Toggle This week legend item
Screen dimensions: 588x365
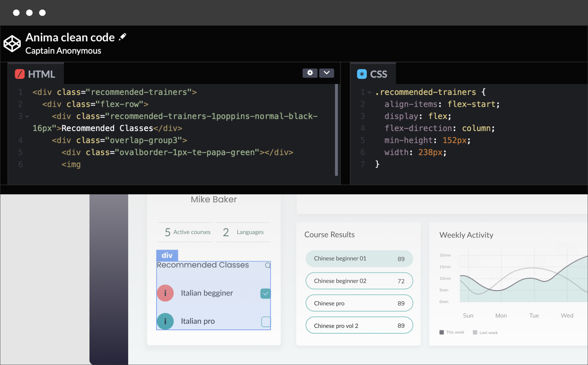point(452,332)
